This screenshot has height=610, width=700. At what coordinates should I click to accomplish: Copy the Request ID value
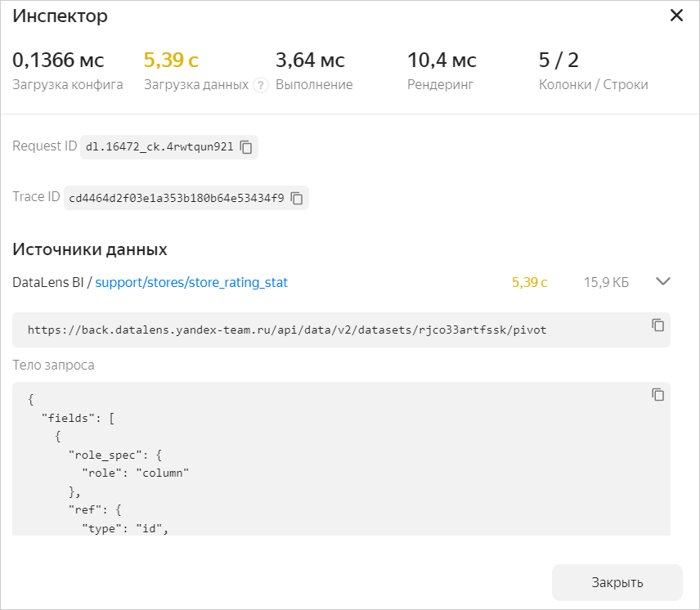246,147
